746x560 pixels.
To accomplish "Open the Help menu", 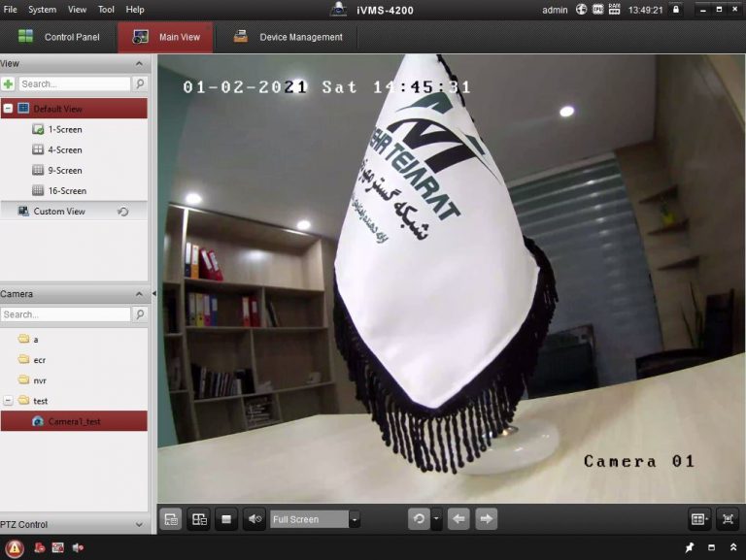I will click(135, 10).
